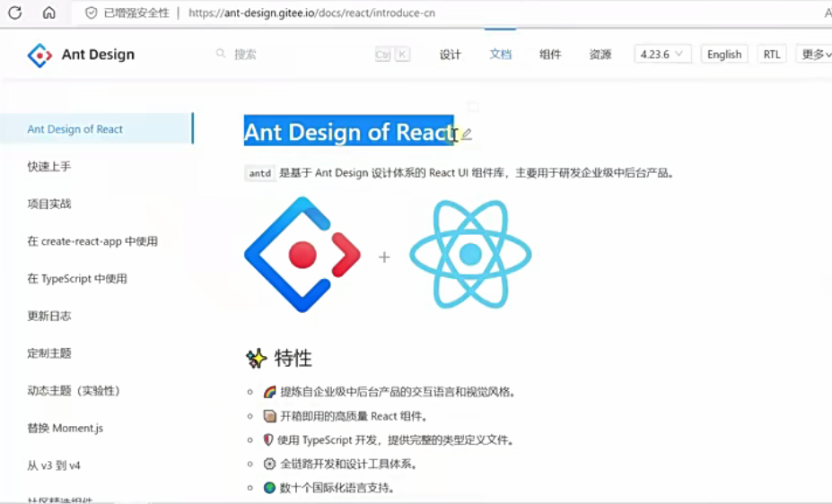Click the 已增强安全性 label in address bar
The image size is (832, 504).
[136, 13]
